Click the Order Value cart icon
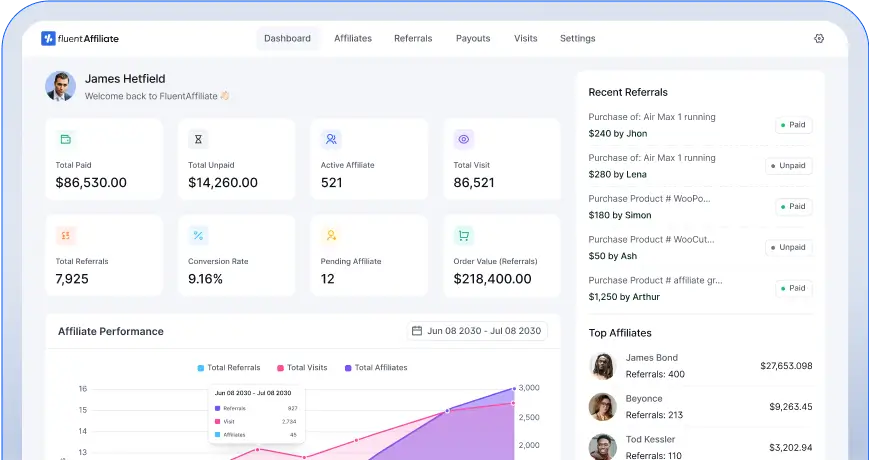This screenshot has width=869, height=460. (464, 236)
